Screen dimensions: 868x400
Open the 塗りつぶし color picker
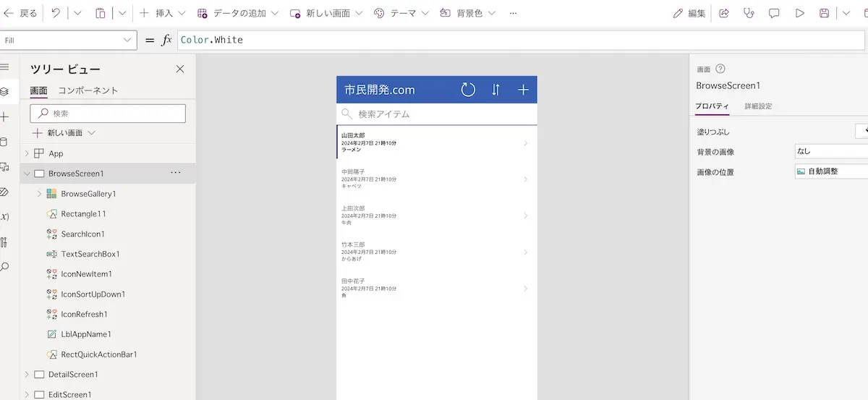click(861, 132)
